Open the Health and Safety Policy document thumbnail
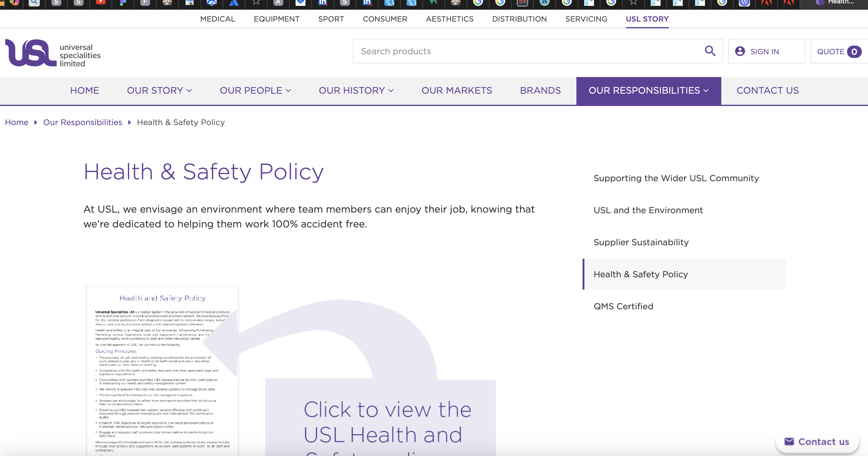The image size is (868, 456). tap(162, 371)
